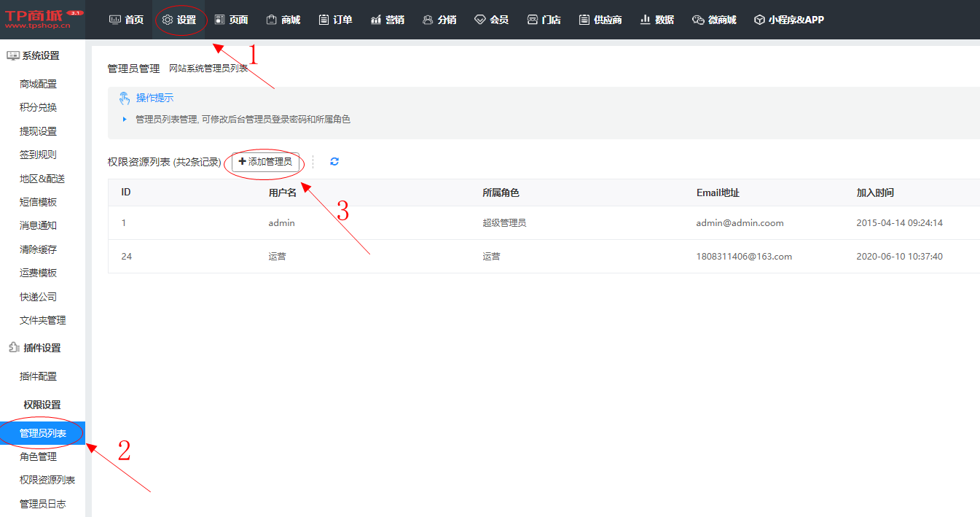
Task: Go to the 订单 orders menu
Action: (x=335, y=20)
